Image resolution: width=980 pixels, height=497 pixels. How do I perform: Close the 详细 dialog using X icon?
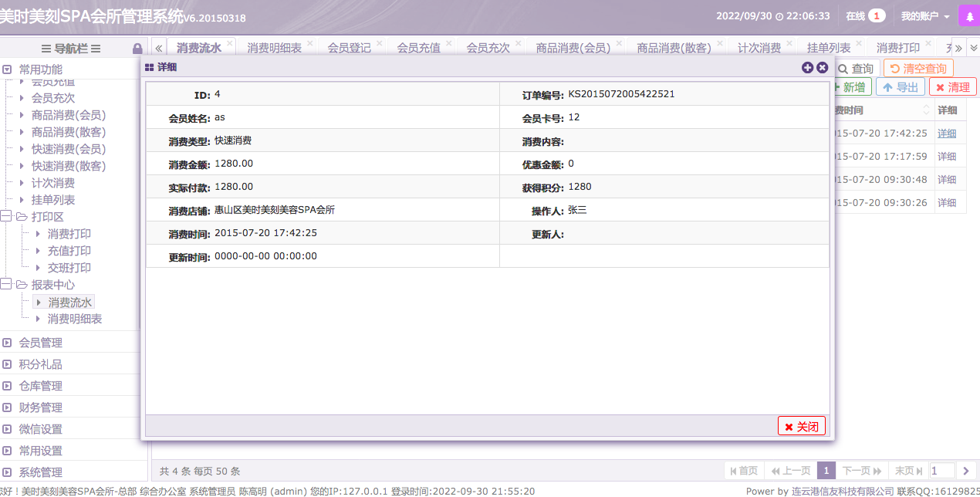[823, 68]
